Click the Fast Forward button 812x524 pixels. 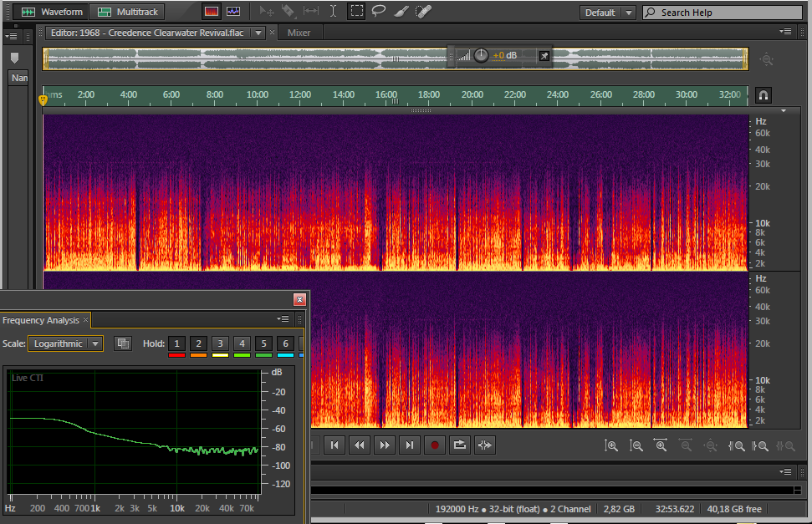point(384,445)
